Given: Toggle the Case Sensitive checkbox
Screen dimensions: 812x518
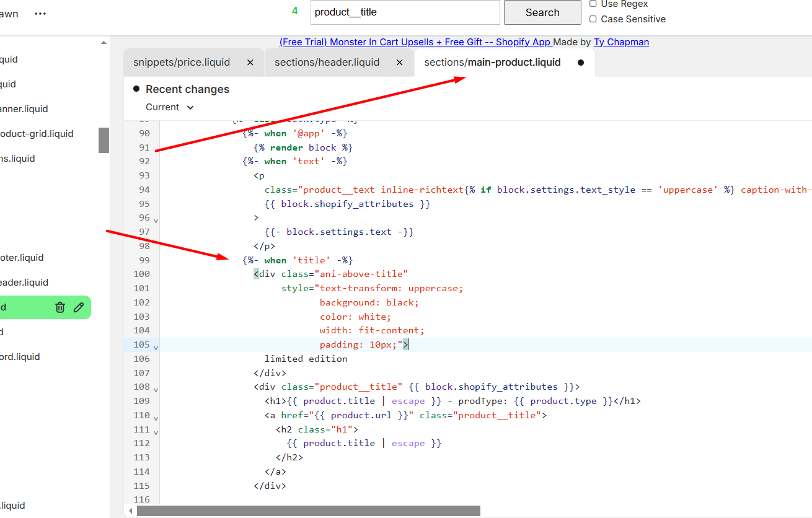Looking at the screenshot, I should (593, 19).
